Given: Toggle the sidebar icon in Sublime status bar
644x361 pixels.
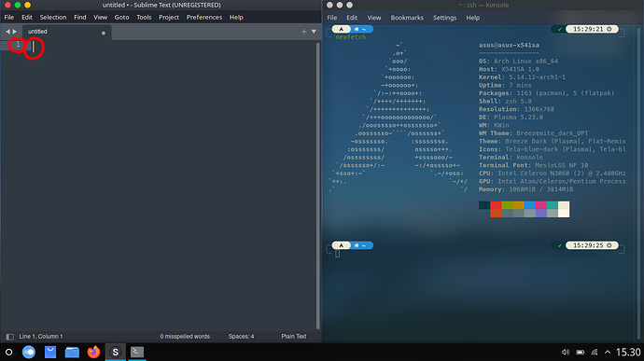Looking at the screenshot, I should pyautogui.click(x=10, y=337).
